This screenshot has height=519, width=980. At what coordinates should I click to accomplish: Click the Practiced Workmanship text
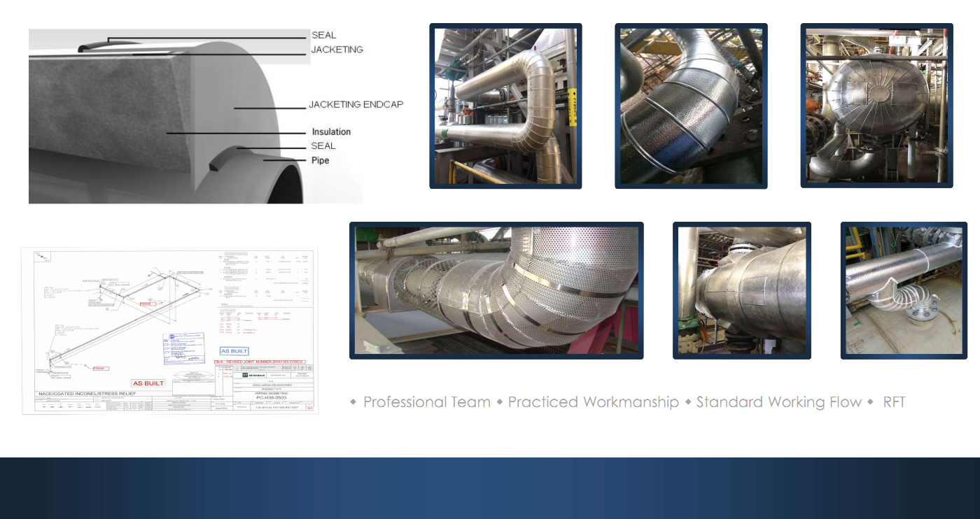click(593, 402)
